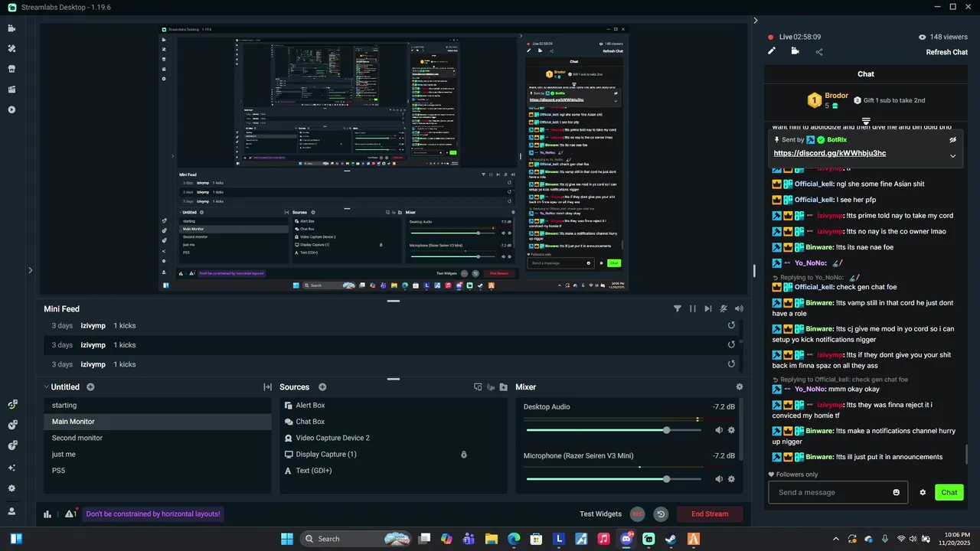Screen dimensions: 980x551
Task: Open Settings gear in left sidebar
Action: pos(11,488)
